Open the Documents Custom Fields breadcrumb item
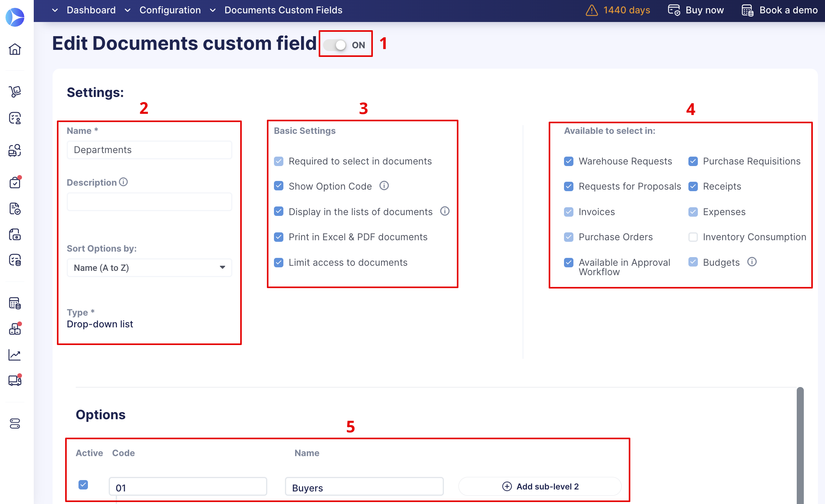 (283, 10)
